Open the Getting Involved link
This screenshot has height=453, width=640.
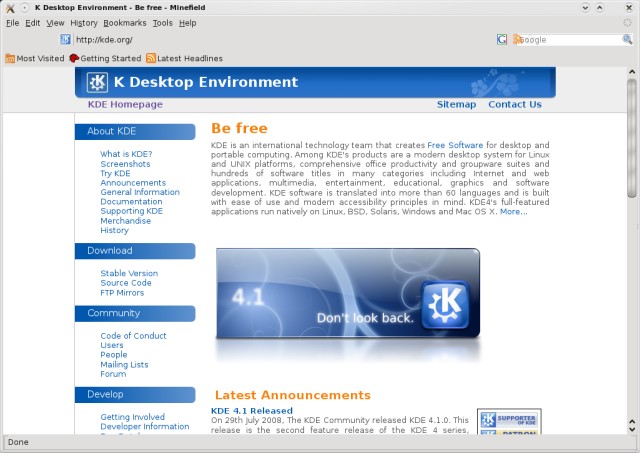132,417
